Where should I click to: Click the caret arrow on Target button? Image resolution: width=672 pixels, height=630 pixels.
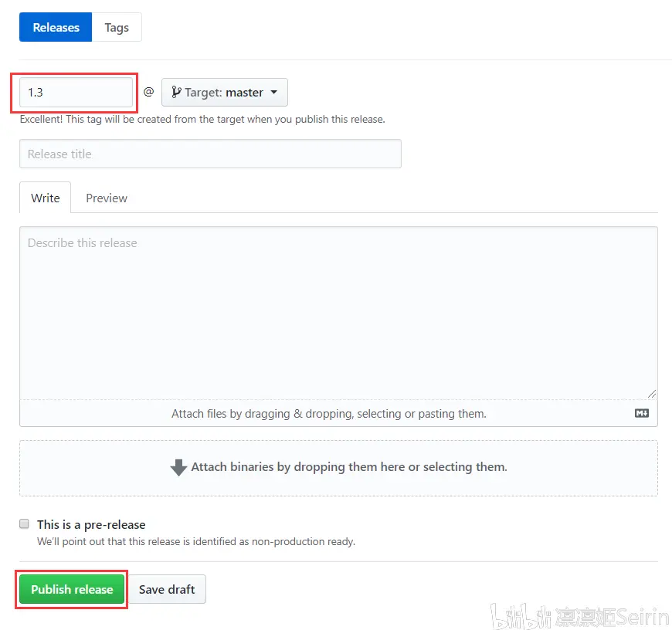point(273,93)
